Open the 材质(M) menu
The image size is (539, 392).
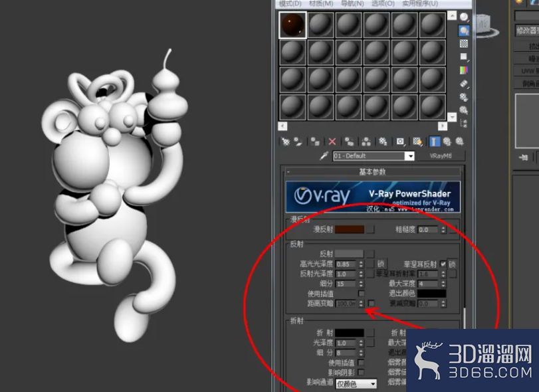point(321,4)
